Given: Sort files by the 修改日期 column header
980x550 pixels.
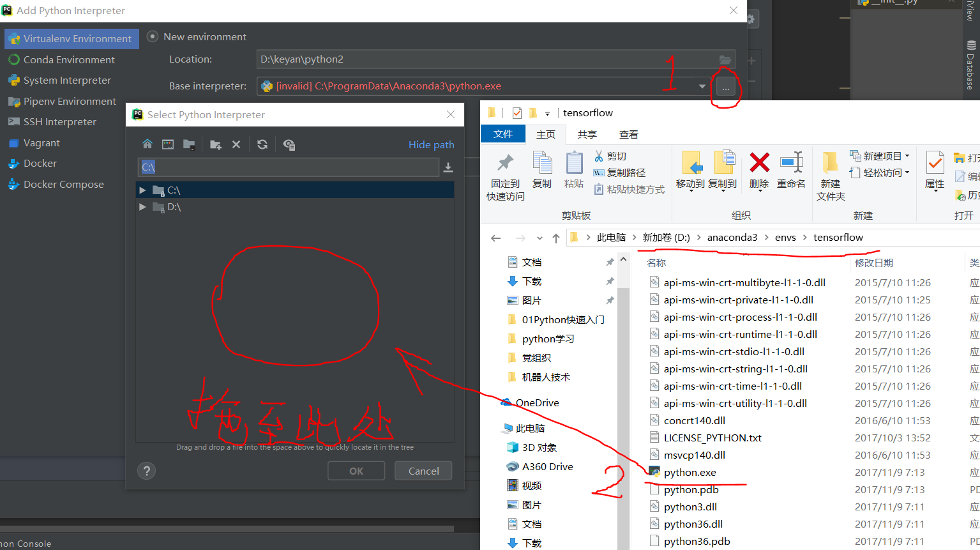Looking at the screenshot, I should pyautogui.click(x=873, y=263).
